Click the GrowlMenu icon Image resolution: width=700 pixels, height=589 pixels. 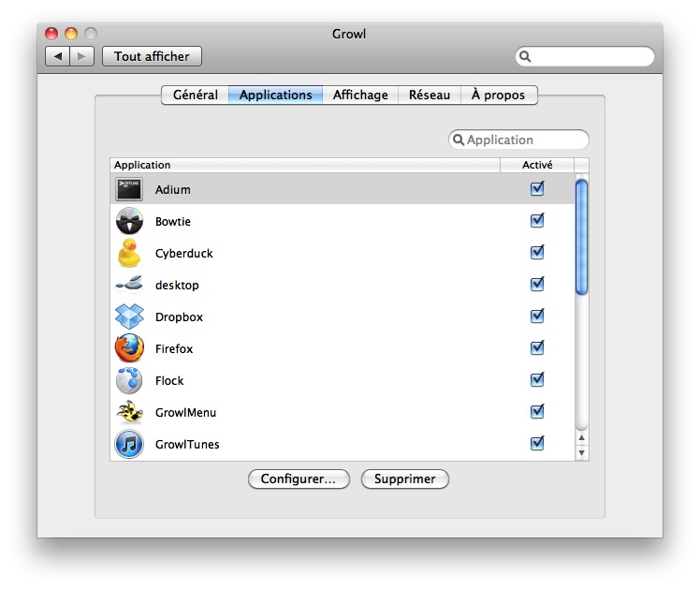(129, 412)
